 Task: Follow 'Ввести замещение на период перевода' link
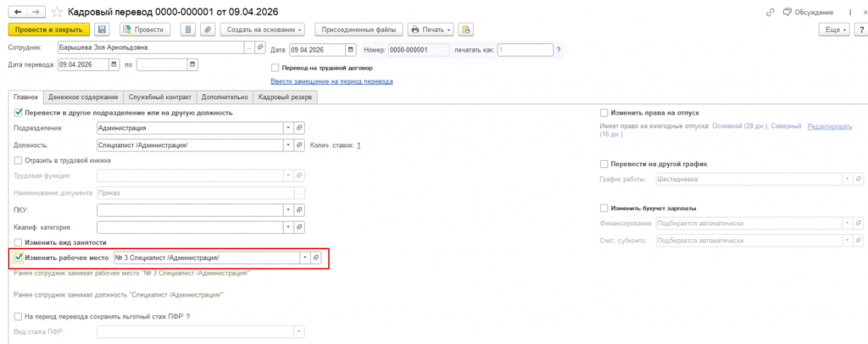click(x=331, y=81)
